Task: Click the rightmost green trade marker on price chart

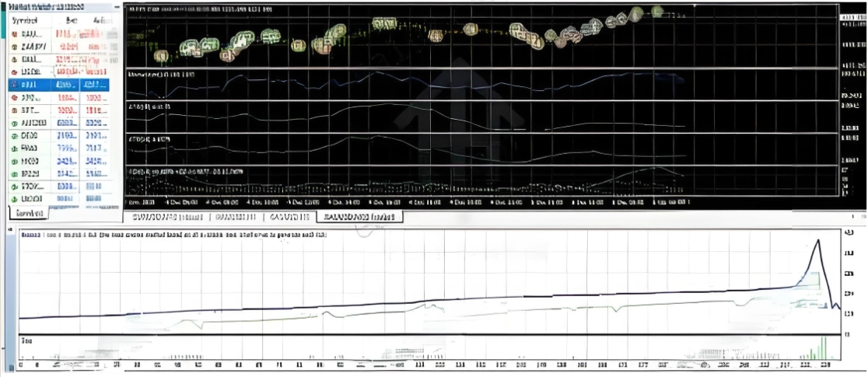Action: 657,11
